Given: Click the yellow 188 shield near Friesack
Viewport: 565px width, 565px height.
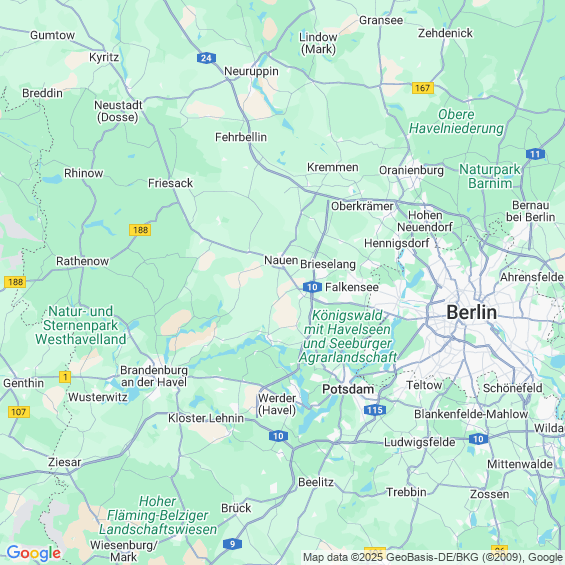Looking at the screenshot, I should [140, 230].
